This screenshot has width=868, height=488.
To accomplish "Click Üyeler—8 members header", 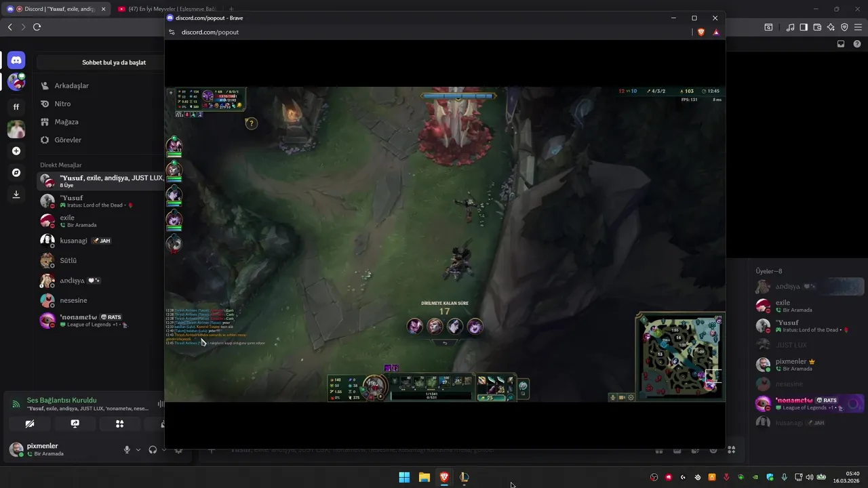I will point(769,271).
